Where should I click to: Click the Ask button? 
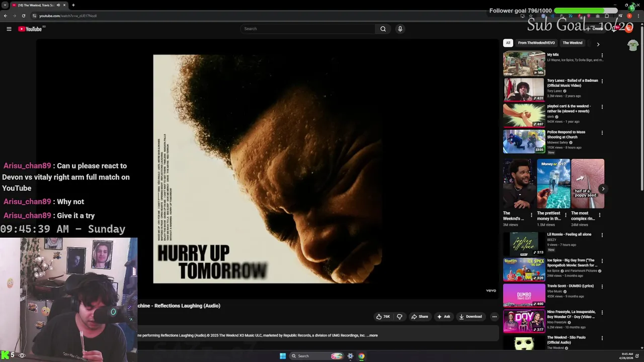coord(443,317)
